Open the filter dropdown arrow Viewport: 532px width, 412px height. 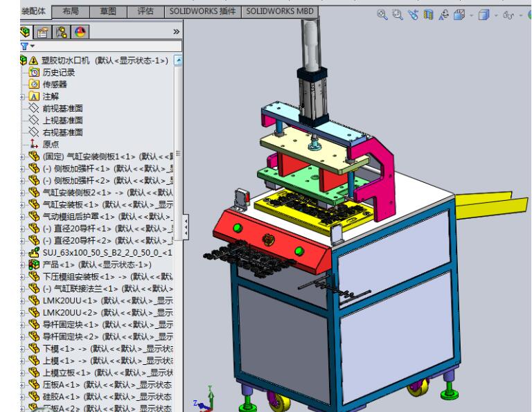tap(33, 46)
